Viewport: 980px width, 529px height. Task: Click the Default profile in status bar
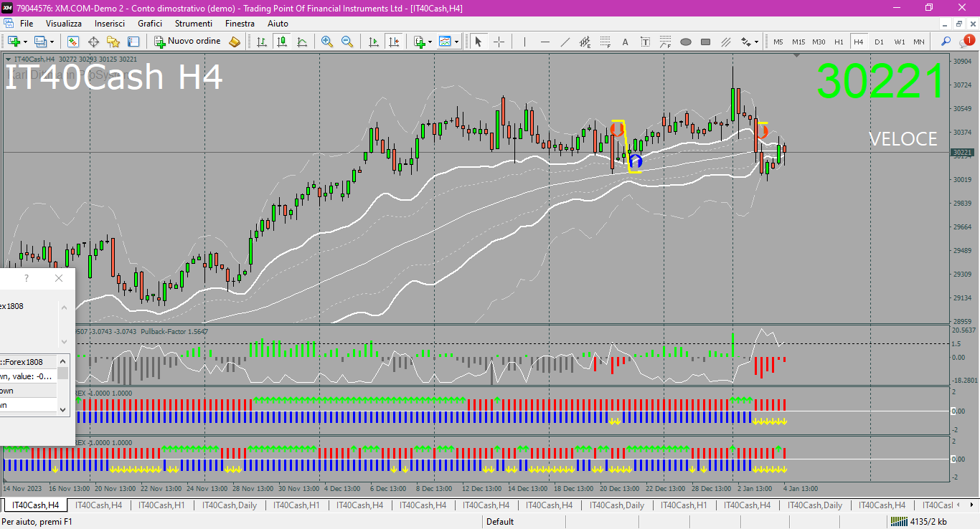click(x=500, y=522)
